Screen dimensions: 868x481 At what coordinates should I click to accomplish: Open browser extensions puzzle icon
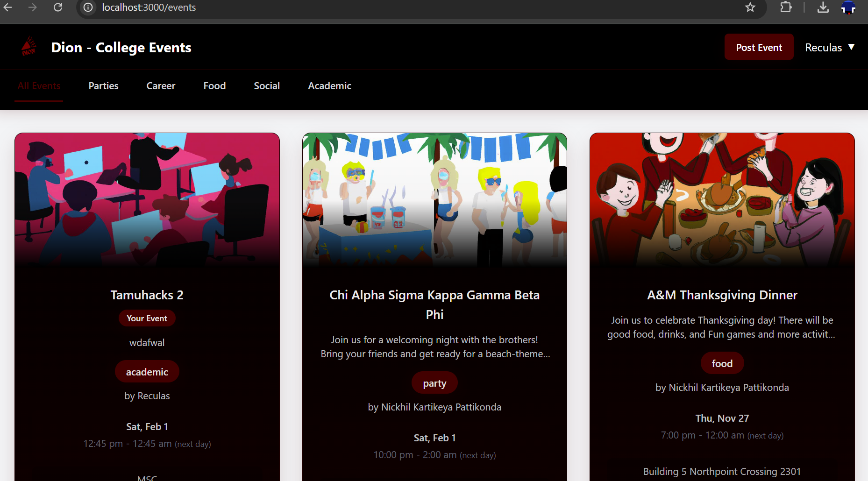coord(786,7)
